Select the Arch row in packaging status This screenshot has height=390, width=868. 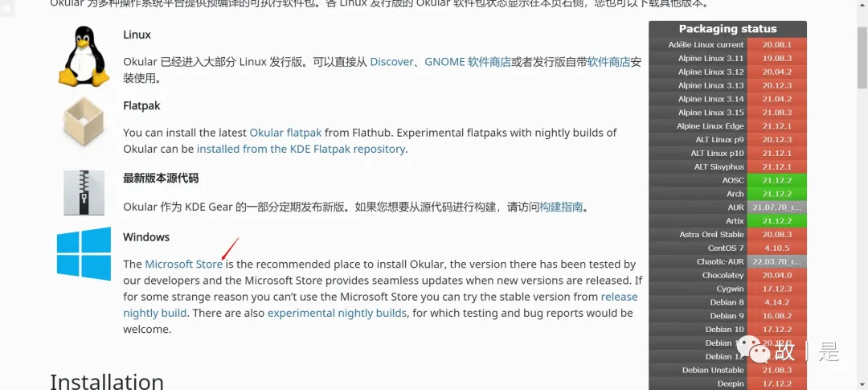pyautogui.click(x=727, y=194)
